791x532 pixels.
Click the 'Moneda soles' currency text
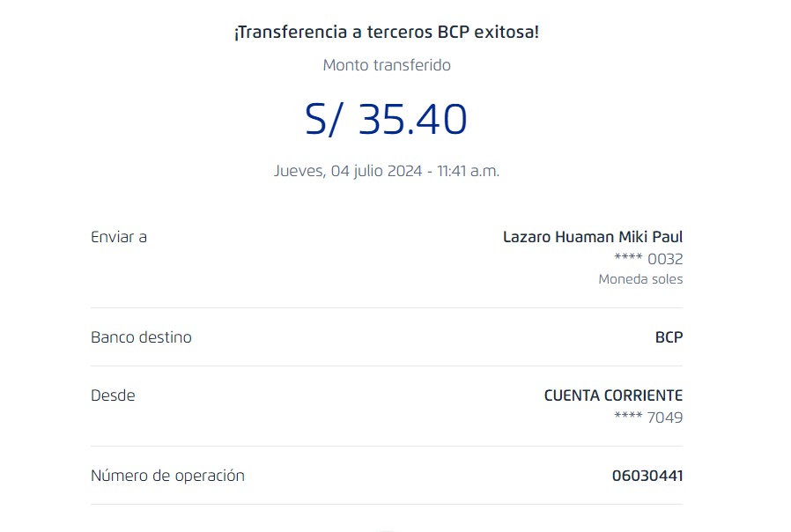[x=640, y=279]
